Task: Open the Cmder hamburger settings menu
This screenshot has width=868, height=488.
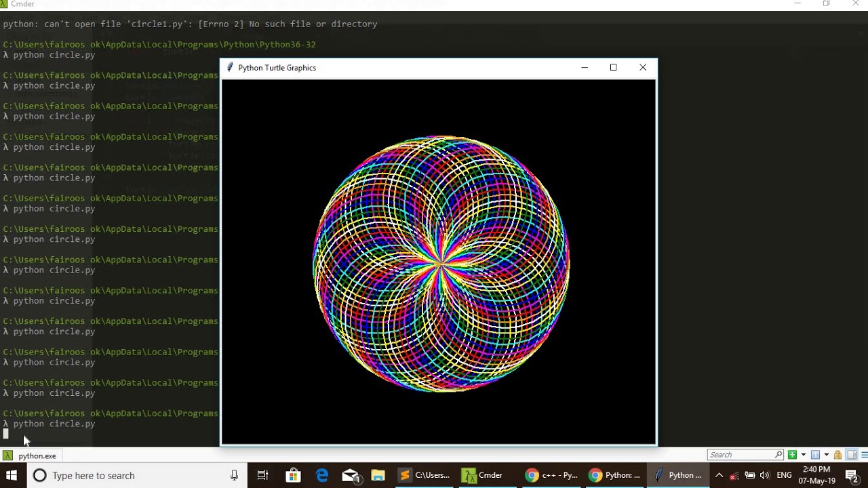Action: click(865, 455)
